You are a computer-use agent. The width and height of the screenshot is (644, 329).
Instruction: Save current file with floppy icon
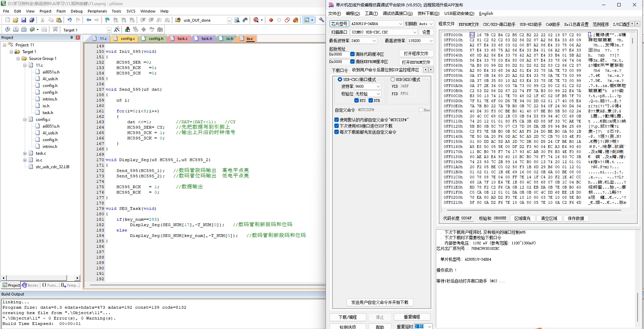tap(24, 20)
